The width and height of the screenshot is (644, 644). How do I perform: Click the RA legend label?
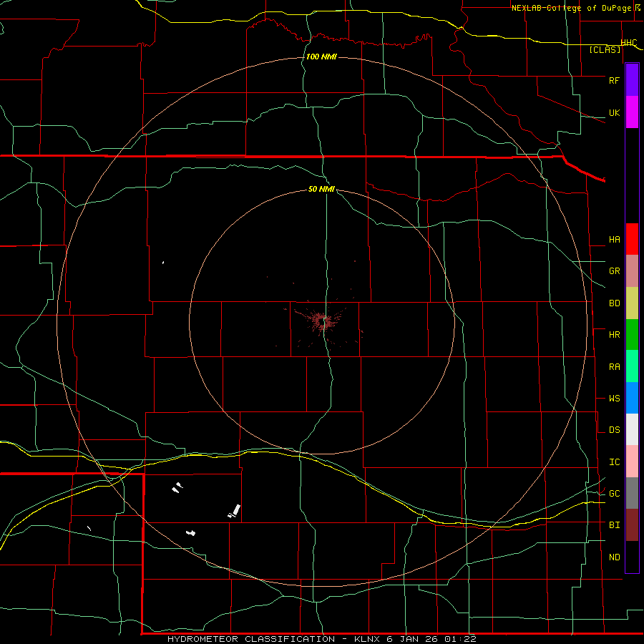614,367
